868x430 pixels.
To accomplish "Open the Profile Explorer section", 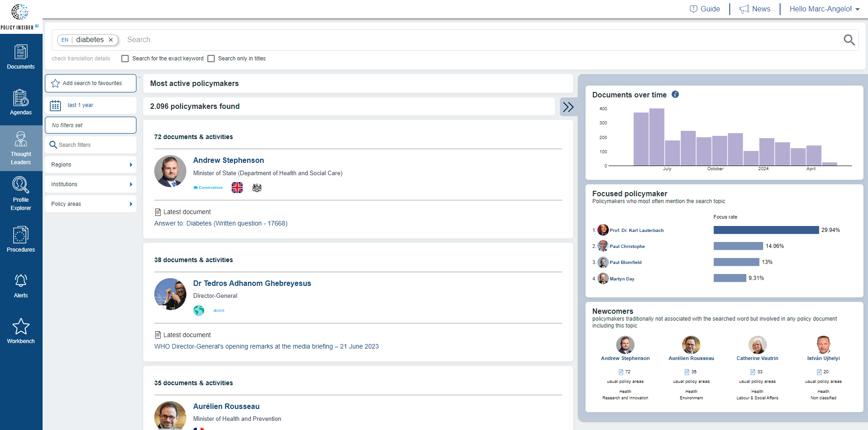I will 21,194.
